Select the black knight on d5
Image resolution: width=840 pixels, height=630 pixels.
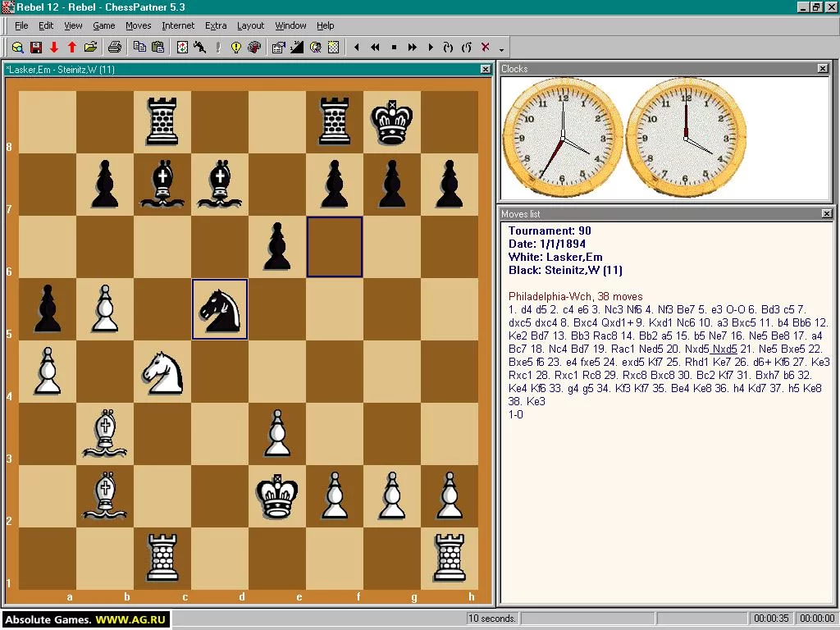pyautogui.click(x=220, y=309)
